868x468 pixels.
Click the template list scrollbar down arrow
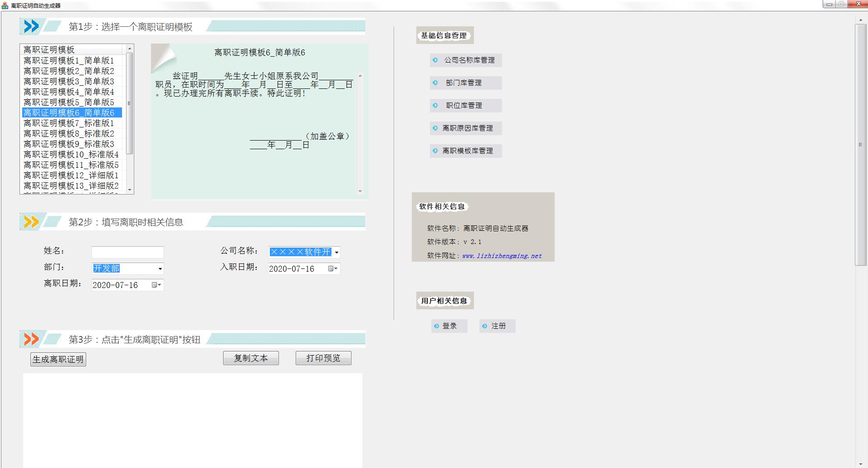[130, 191]
